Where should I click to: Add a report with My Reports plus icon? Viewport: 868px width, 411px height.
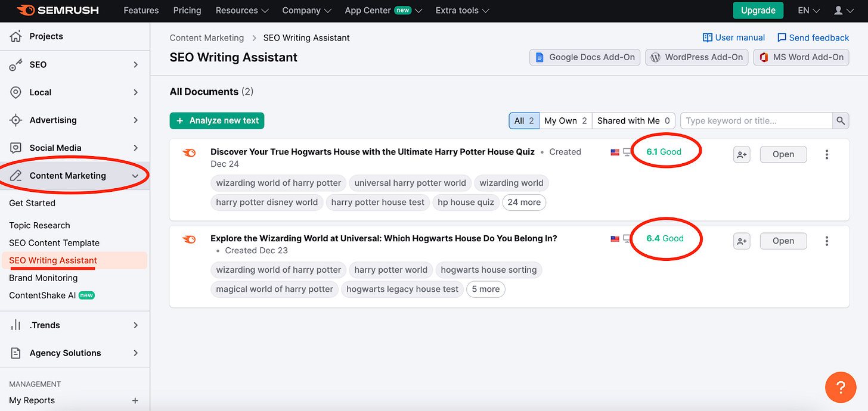pos(135,400)
